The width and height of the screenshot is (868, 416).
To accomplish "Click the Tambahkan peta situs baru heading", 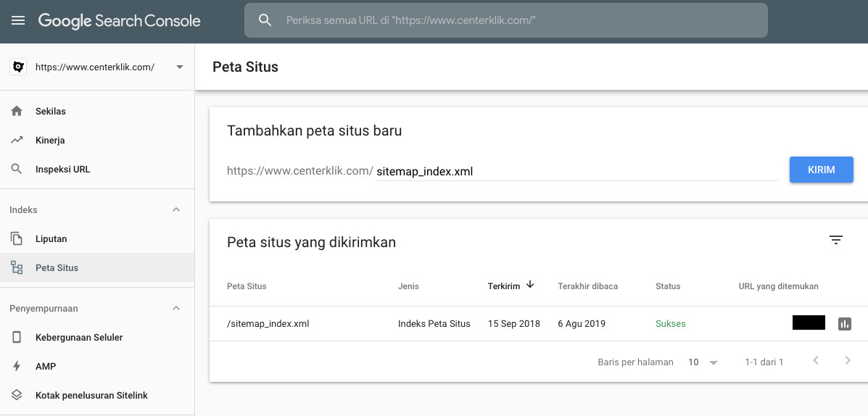I will point(315,131).
